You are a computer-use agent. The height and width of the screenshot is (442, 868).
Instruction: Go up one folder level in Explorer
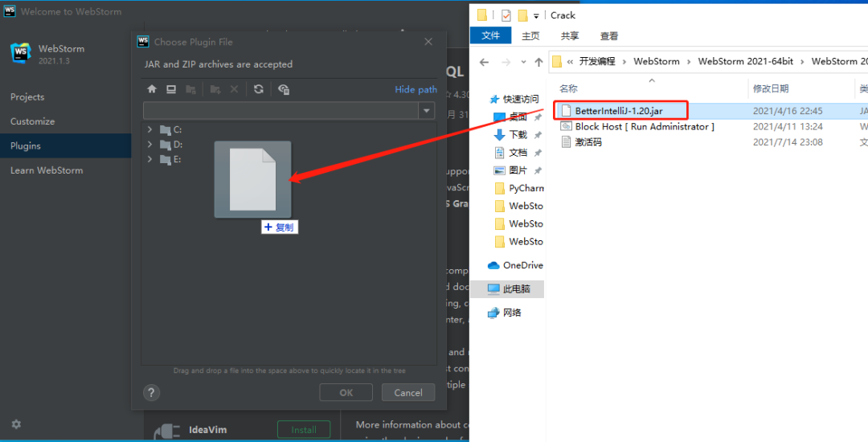click(x=538, y=62)
